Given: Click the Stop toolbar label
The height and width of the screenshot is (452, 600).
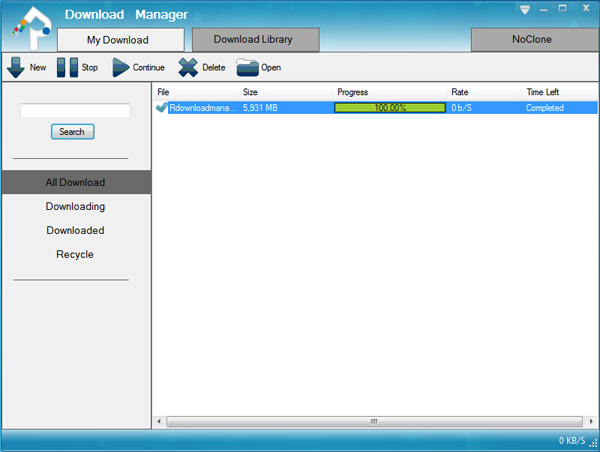Looking at the screenshot, I should (x=90, y=67).
